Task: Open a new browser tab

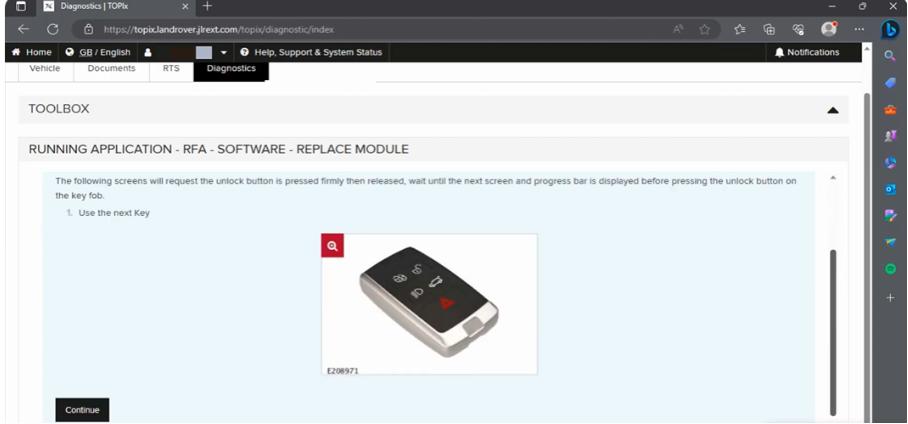Action: (x=207, y=6)
